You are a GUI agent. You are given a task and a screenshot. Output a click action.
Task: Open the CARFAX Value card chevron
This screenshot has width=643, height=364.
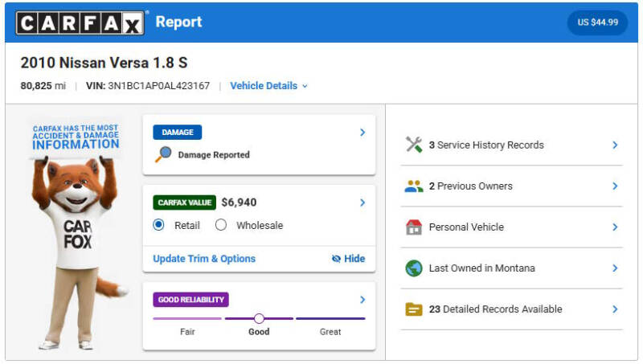pos(362,202)
